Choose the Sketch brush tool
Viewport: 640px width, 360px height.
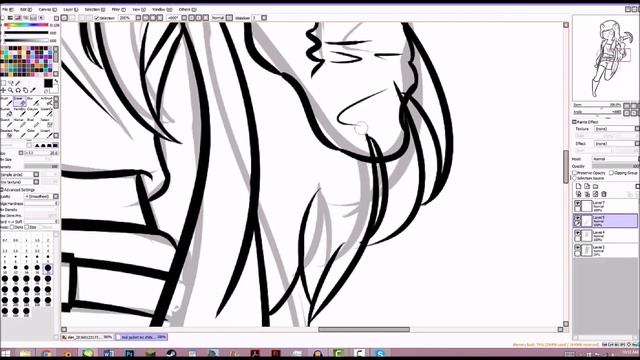pyautogui.click(x=7, y=122)
